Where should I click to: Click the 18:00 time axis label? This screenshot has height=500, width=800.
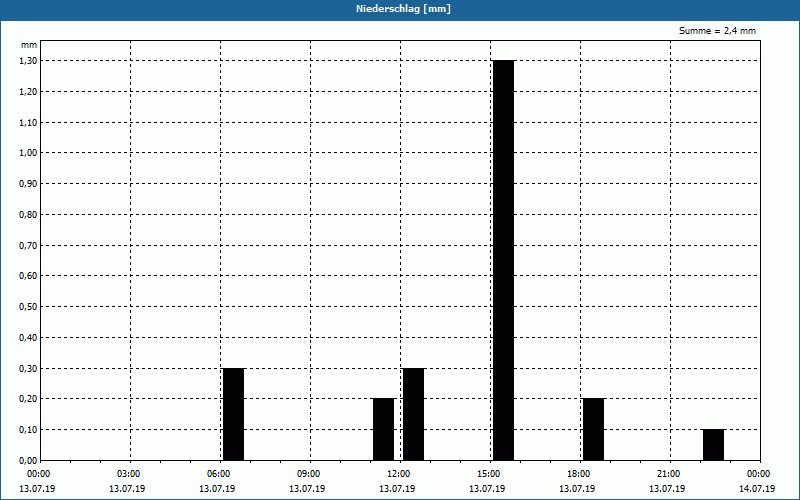(x=579, y=474)
